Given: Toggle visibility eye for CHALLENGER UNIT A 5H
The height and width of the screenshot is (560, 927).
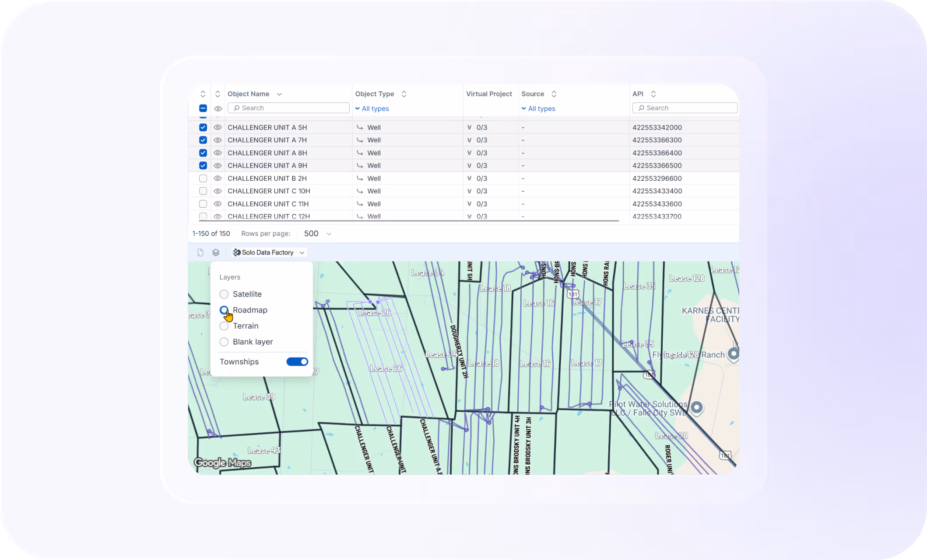Looking at the screenshot, I should click(218, 127).
